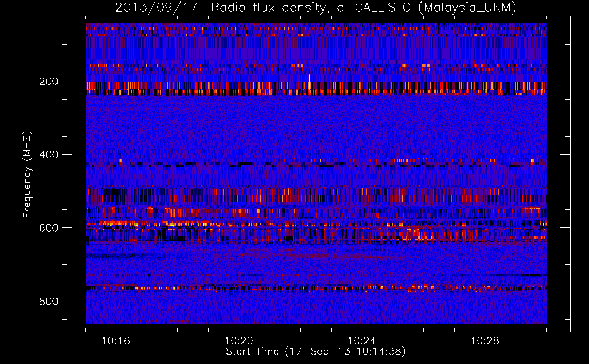Click the 800 frequency tick label
Screen dimensions: 589x364
pyautogui.click(x=49, y=301)
